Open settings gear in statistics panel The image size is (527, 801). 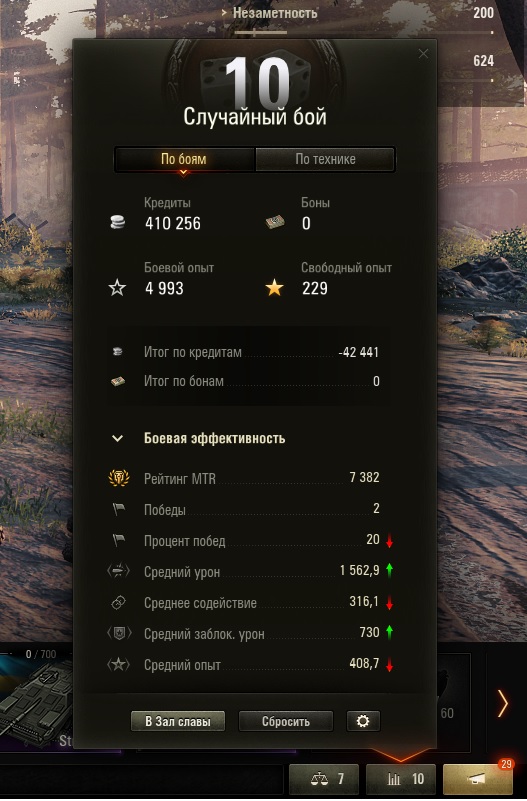click(363, 721)
